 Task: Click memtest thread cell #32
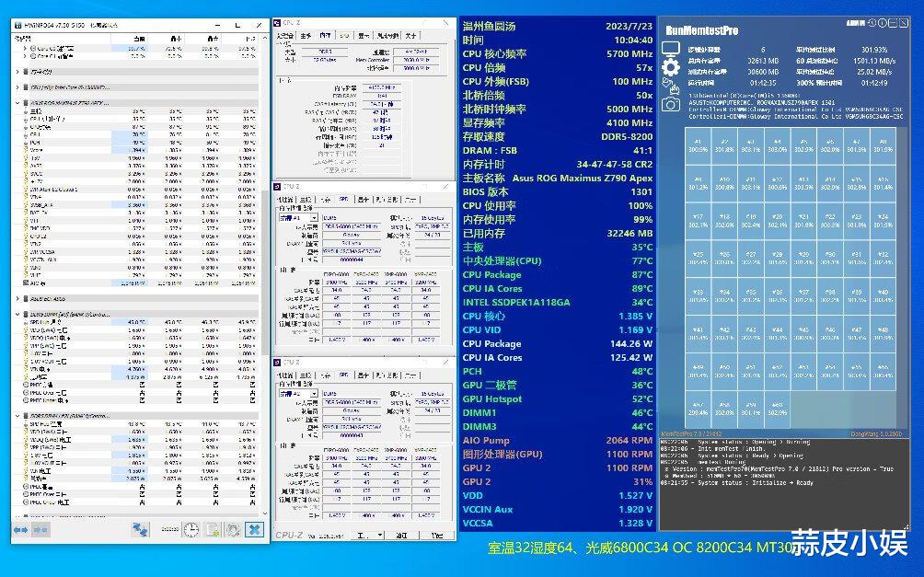[883, 259]
